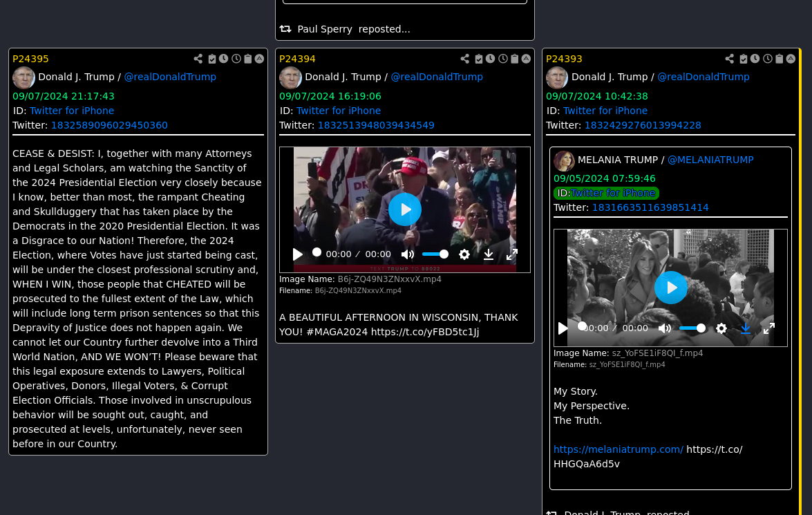Download the sz_YoFSE1iF8QI_f.mp4 video

point(746,328)
